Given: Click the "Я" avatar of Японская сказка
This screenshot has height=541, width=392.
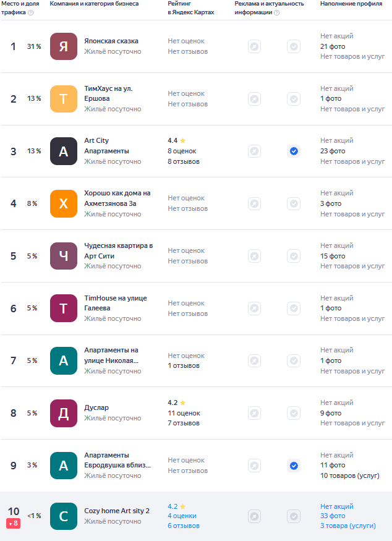Looking at the screenshot, I should [x=64, y=46].
